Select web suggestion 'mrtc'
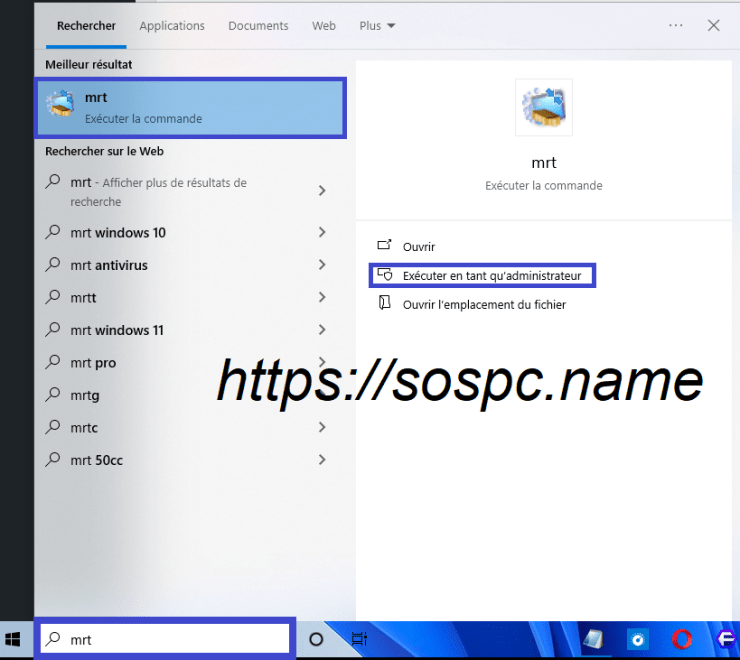This screenshot has width=740, height=660. pos(84,428)
